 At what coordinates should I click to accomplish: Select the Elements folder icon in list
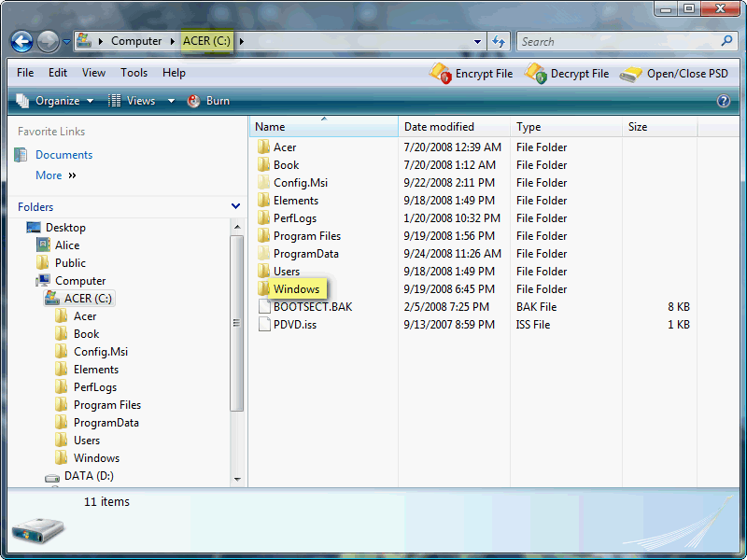click(x=263, y=200)
